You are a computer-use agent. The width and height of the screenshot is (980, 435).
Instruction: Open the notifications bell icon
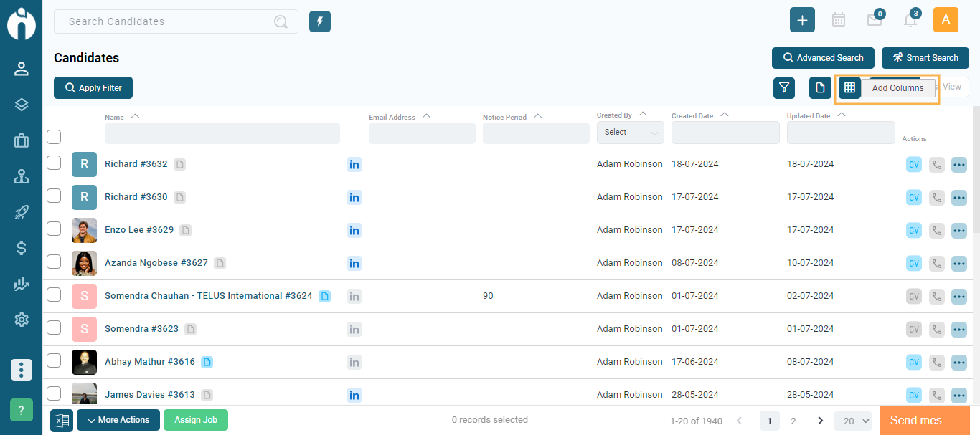click(910, 20)
